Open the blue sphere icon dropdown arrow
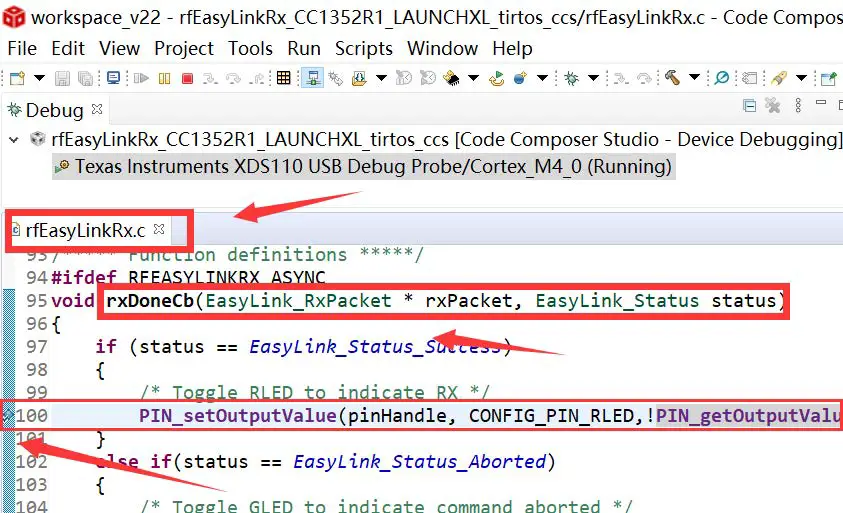 click(x=542, y=79)
